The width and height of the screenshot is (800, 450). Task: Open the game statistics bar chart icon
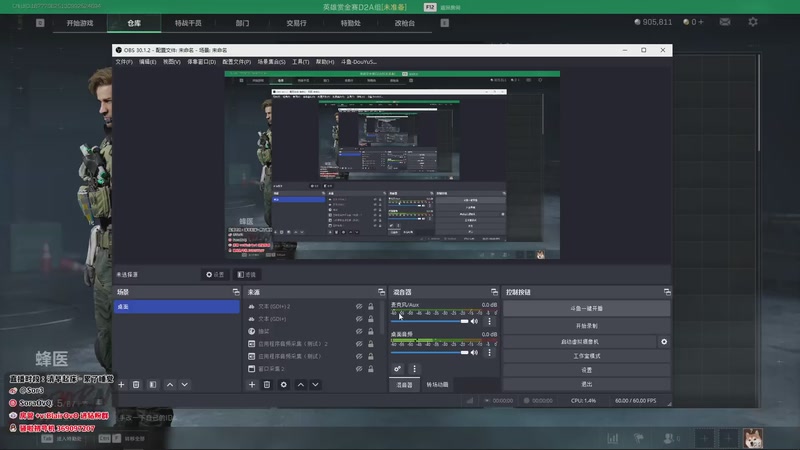tap(613, 438)
